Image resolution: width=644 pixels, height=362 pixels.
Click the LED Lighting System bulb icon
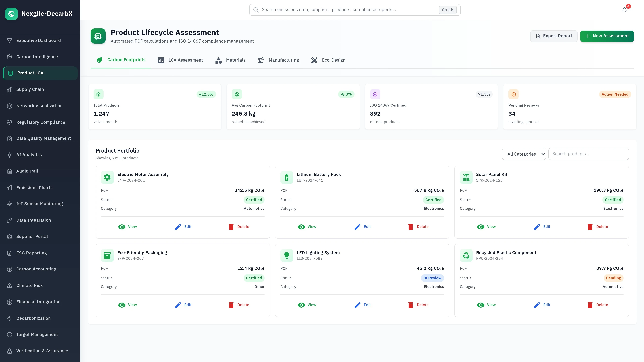click(x=286, y=255)
